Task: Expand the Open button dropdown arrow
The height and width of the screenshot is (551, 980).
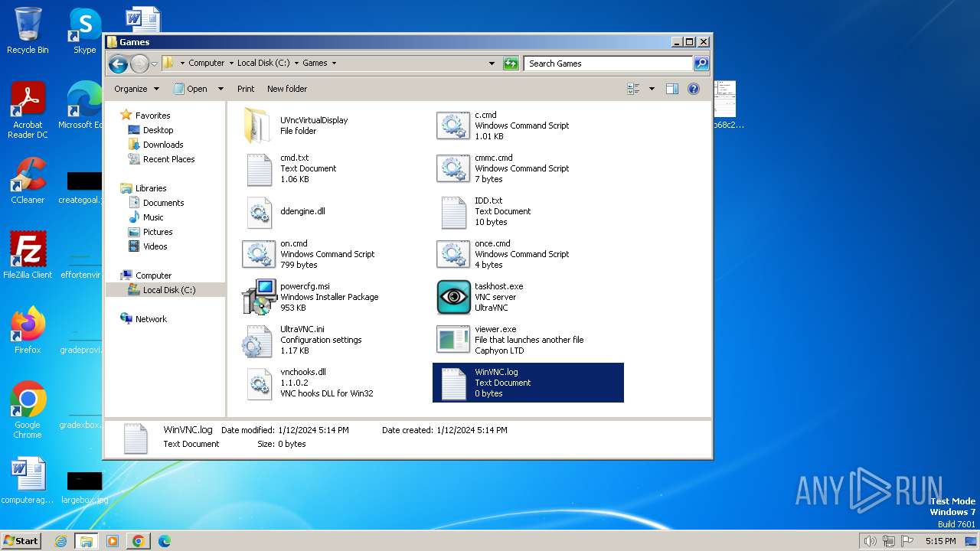Action: coord(220,89)
